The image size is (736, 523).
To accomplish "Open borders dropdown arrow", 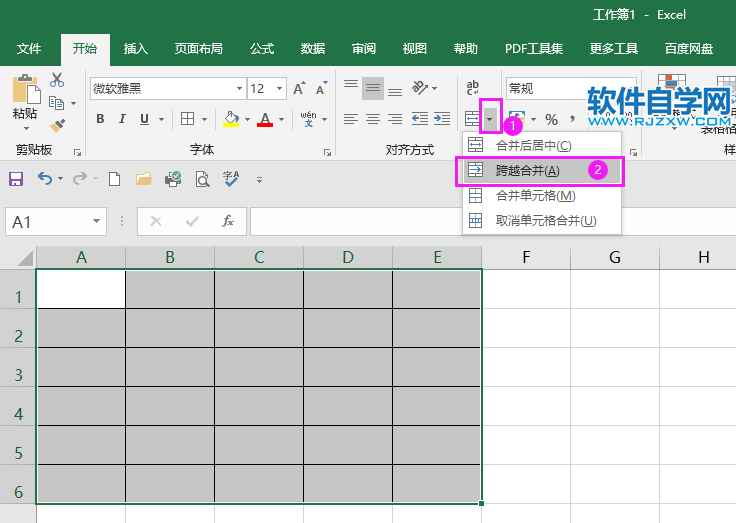I will (x=205, y=119).
